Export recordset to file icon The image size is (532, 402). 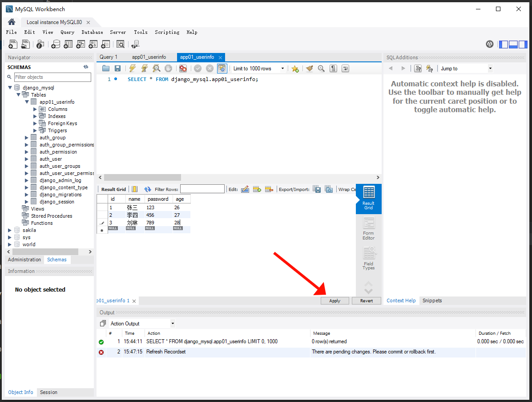click(317, 189)
